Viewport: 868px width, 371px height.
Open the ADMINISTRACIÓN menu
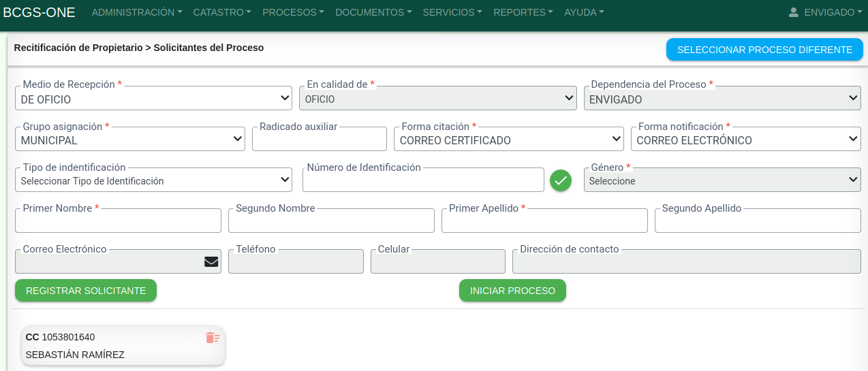pyautogui.click(x=137, y=12)
